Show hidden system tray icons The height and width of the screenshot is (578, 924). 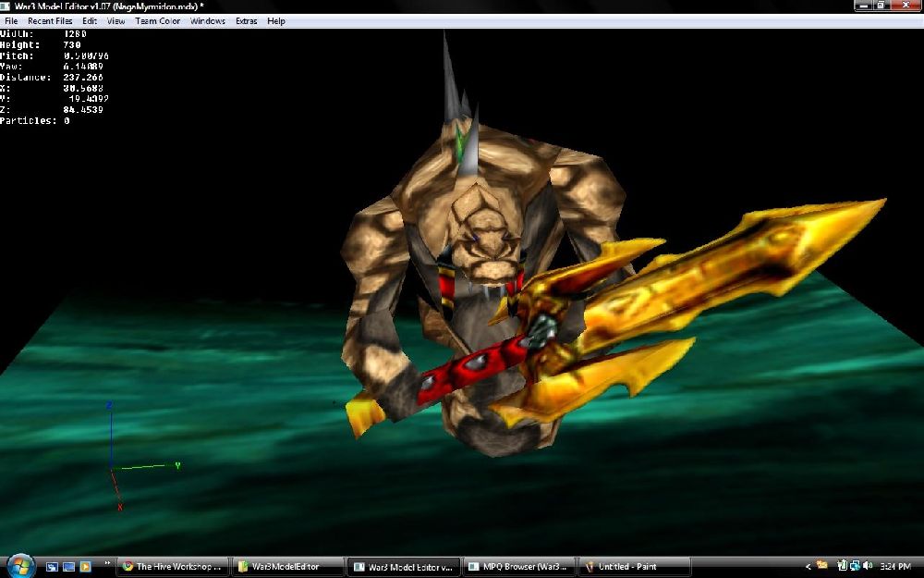pyautogui.click(x=808, y=567)
